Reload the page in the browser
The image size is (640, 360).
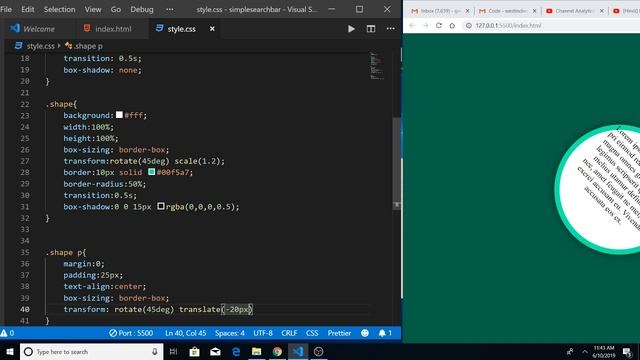[439, 25]
